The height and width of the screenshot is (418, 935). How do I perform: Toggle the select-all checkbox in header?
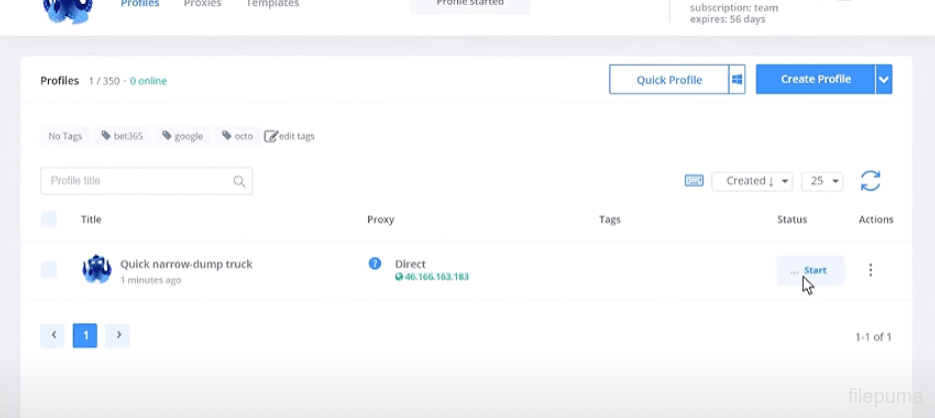point(49,219)
